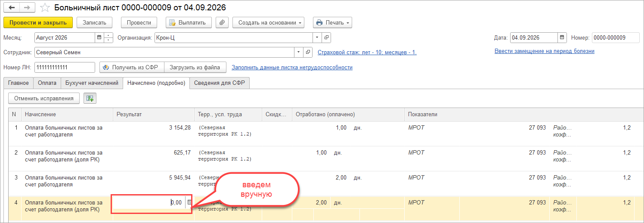This screenshot has height=223, width=644.
Task: Click the Провести и закрыть button
Action: pos(38,22)
